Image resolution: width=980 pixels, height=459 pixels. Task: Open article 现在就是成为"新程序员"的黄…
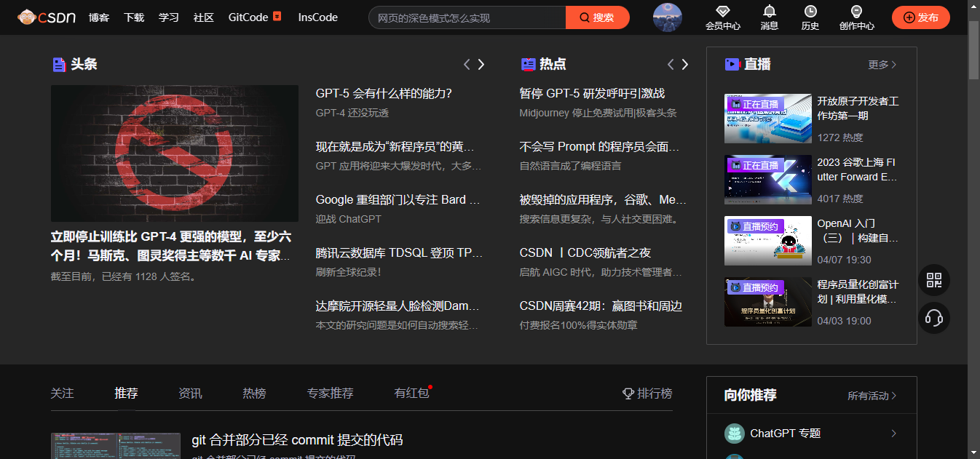pos(395,147)
